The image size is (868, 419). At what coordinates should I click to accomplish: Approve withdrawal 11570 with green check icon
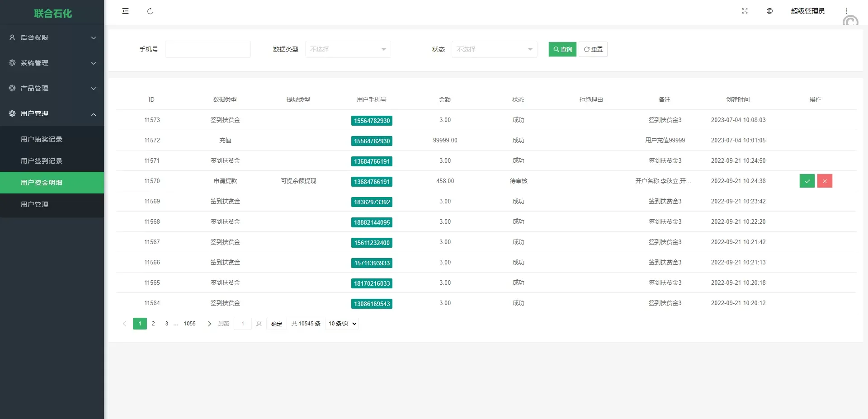click(807, 181)
